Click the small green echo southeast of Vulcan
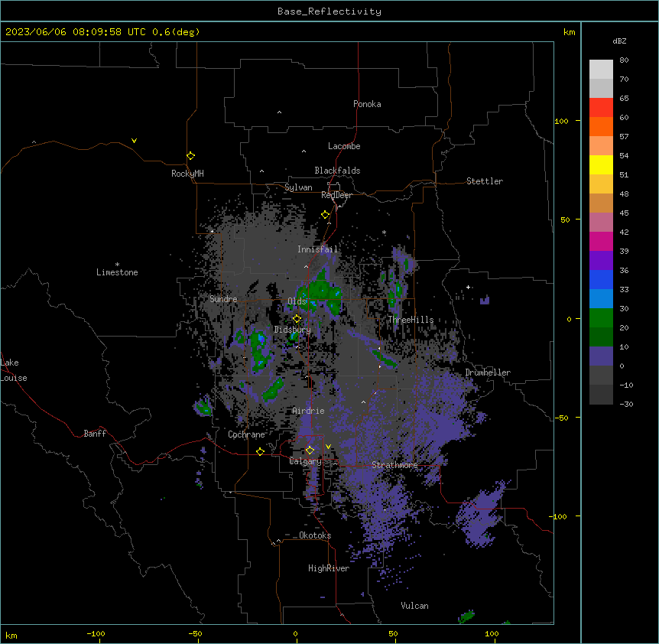 tap(466, 616)
